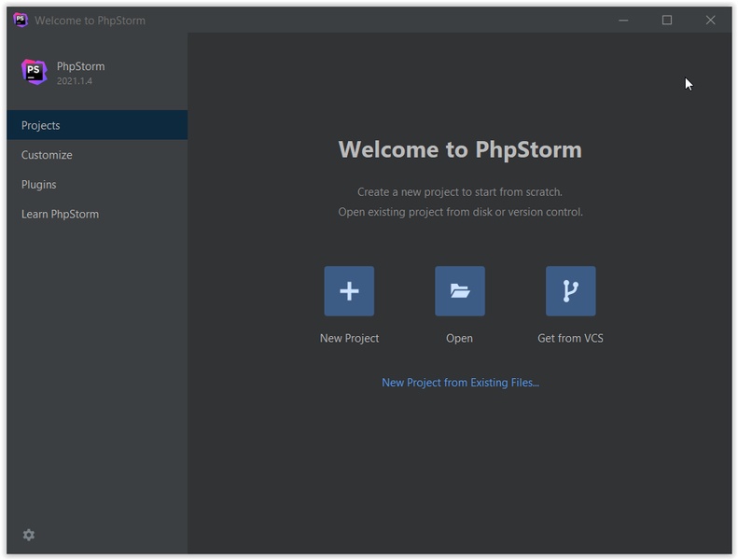Click the 2021.1.4 version number text
This screenshot has height=560, width=738.
click(75, 81)
